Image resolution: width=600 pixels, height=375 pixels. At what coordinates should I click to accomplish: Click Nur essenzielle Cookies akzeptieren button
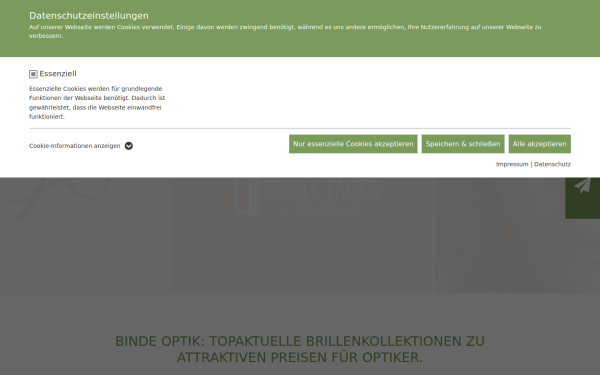353,144
